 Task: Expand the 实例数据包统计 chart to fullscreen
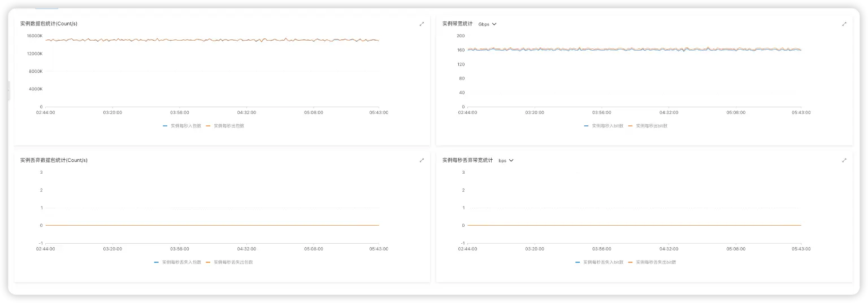(422, 24)
